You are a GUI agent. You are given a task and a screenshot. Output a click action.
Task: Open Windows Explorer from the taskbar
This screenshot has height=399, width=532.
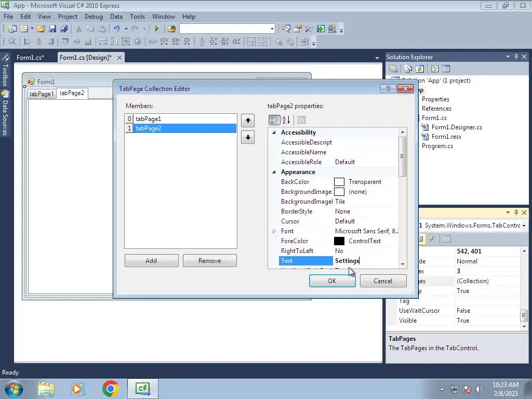tap(46, 389)
